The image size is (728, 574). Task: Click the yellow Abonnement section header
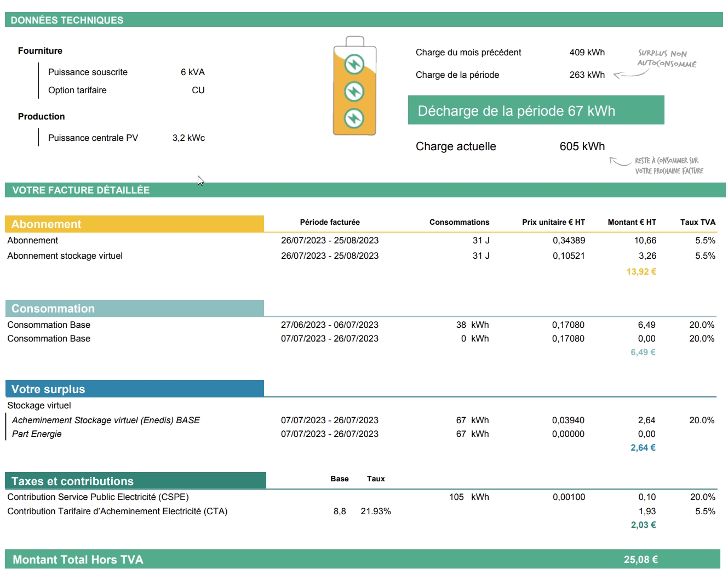point(134,224)
